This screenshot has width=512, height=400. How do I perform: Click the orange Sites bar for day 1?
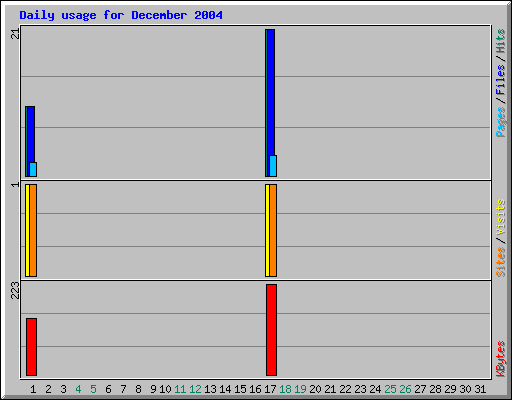coord(33,230)
